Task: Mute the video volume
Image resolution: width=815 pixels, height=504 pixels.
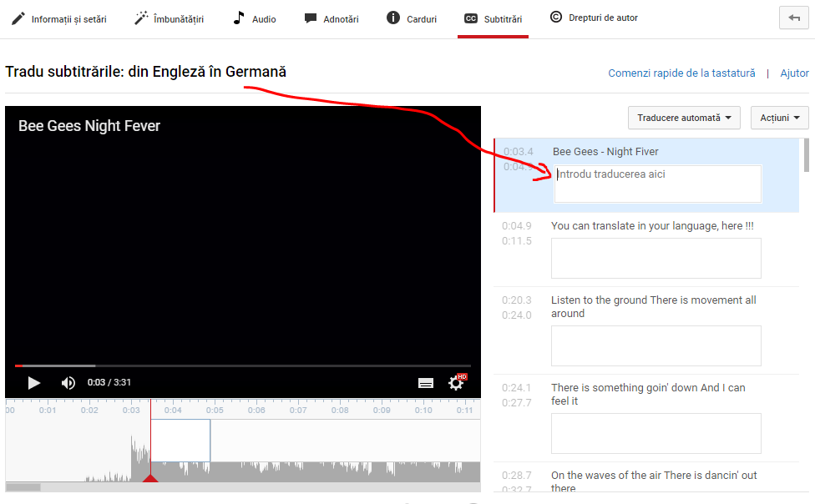Action: point(68,383)
